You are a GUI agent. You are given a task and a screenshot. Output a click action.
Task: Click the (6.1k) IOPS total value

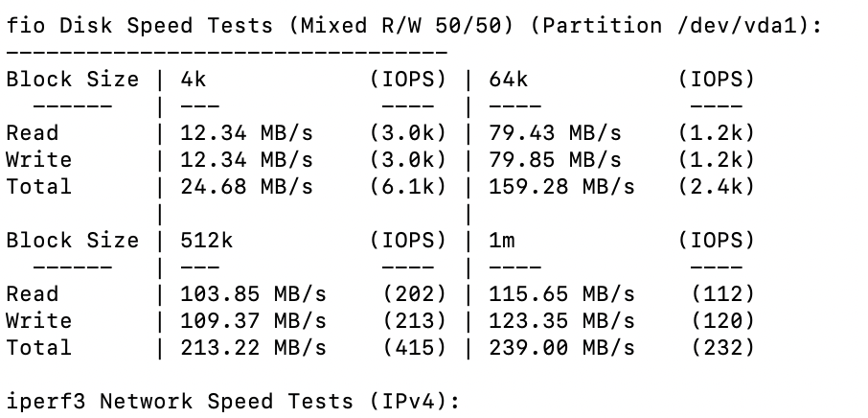[408, 187]
